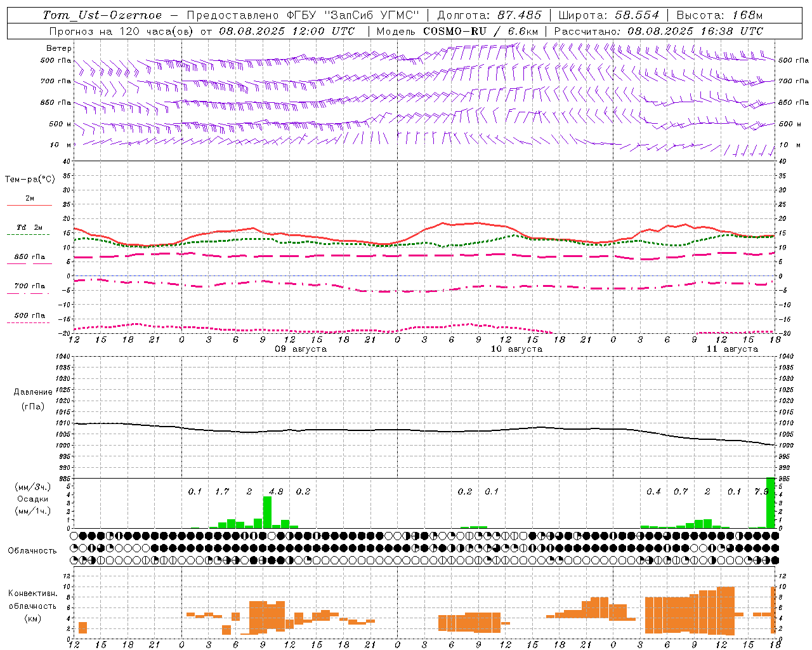The height and width of the screenshot is (650, 812).
Task: Click the Тем-ра(°C) axis title
Action: tap(30, 179)
